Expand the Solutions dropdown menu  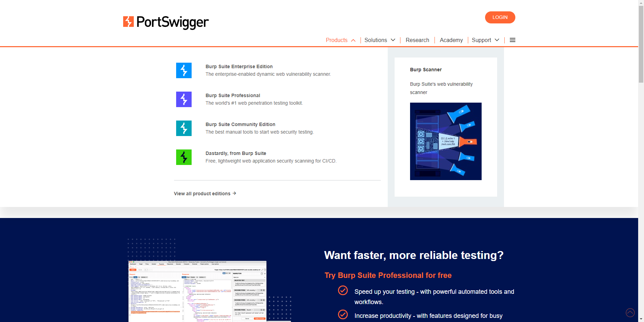380,40
